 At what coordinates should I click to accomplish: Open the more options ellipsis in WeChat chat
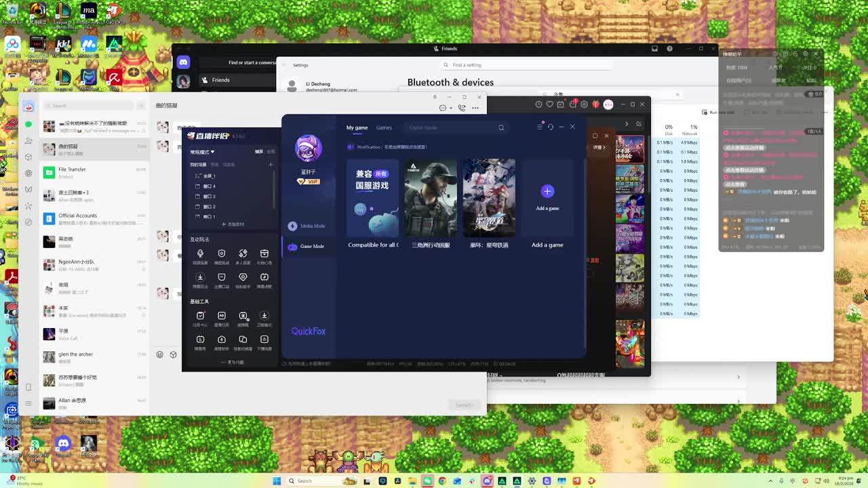click(x=475, y=108)
